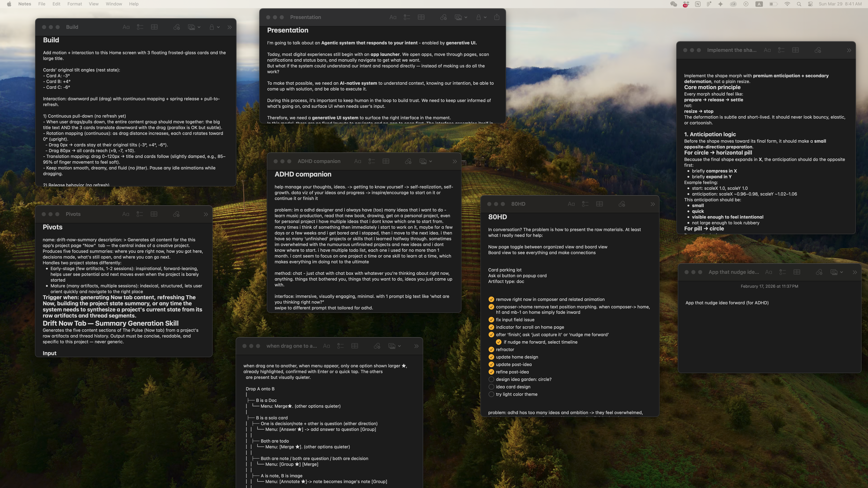The height and width of the screenshot is (488, 868).
Task: Add checklist in Implement the shape note
Action: click(x=781, y=50)
